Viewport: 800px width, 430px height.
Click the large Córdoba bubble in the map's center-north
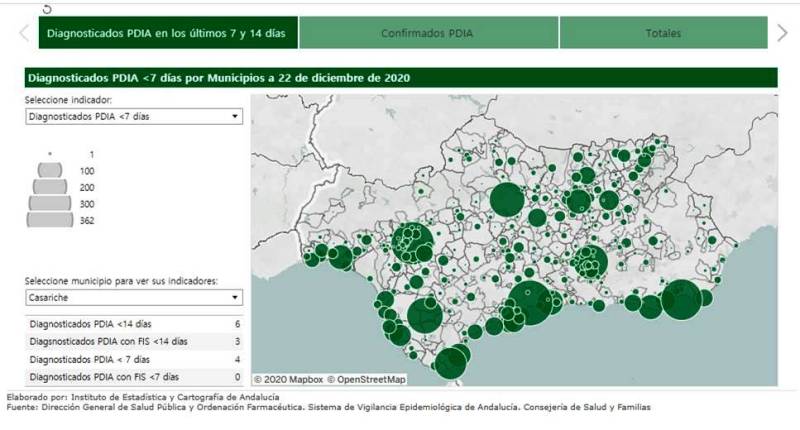pyautogui.click(x=506, y=198)
